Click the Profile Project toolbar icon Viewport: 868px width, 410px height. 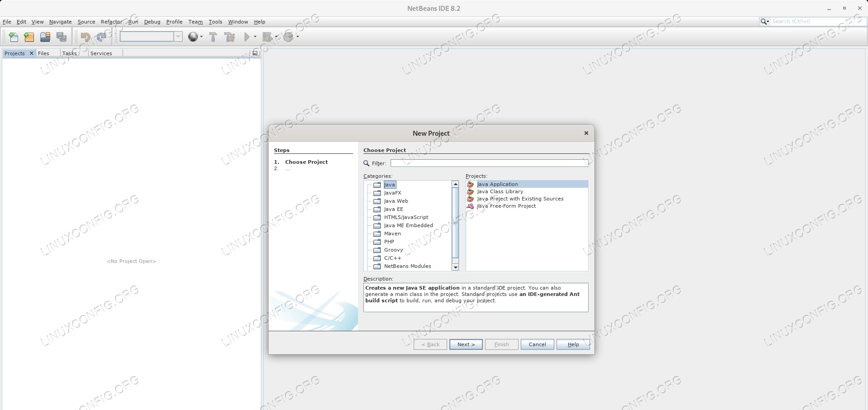point(288,37)
